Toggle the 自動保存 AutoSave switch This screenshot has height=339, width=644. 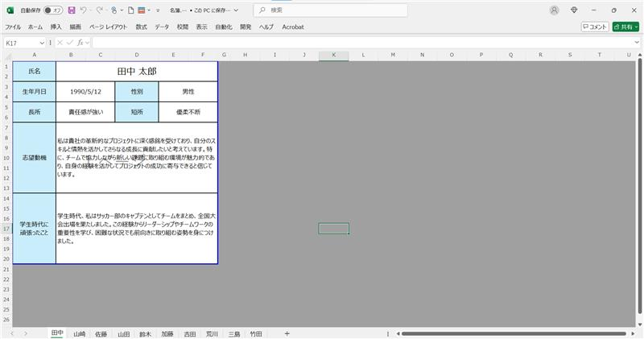[x=53, y=10]
